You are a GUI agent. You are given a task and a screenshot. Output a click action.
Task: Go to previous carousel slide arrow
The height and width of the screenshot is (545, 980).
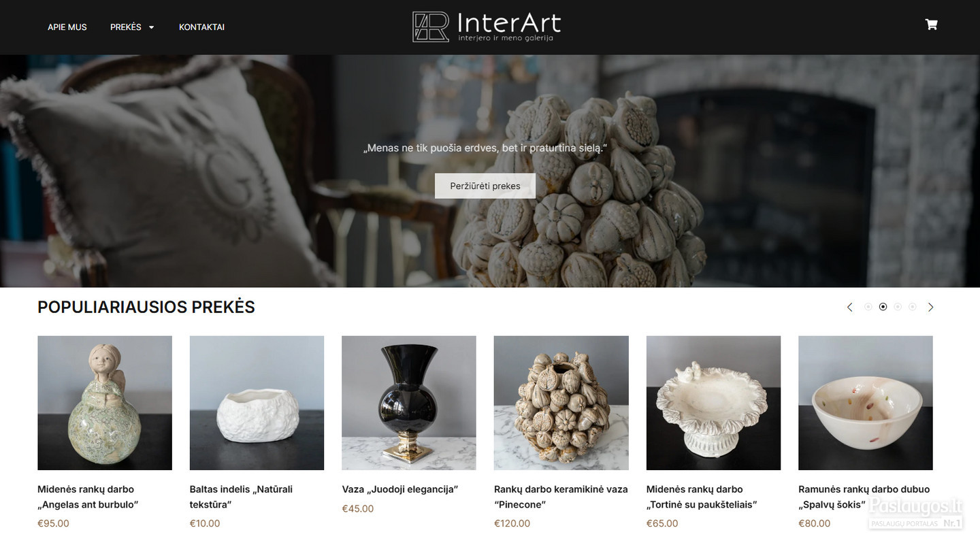(x=849, y=307)
